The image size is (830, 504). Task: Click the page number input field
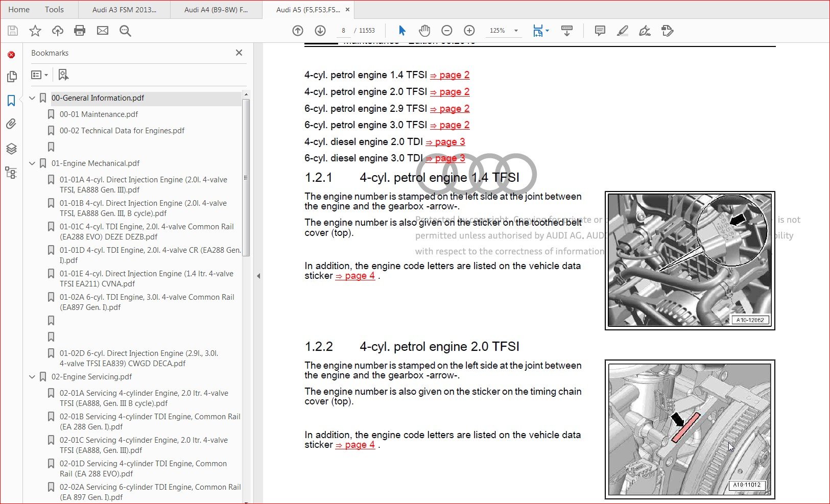coord(343,31)
